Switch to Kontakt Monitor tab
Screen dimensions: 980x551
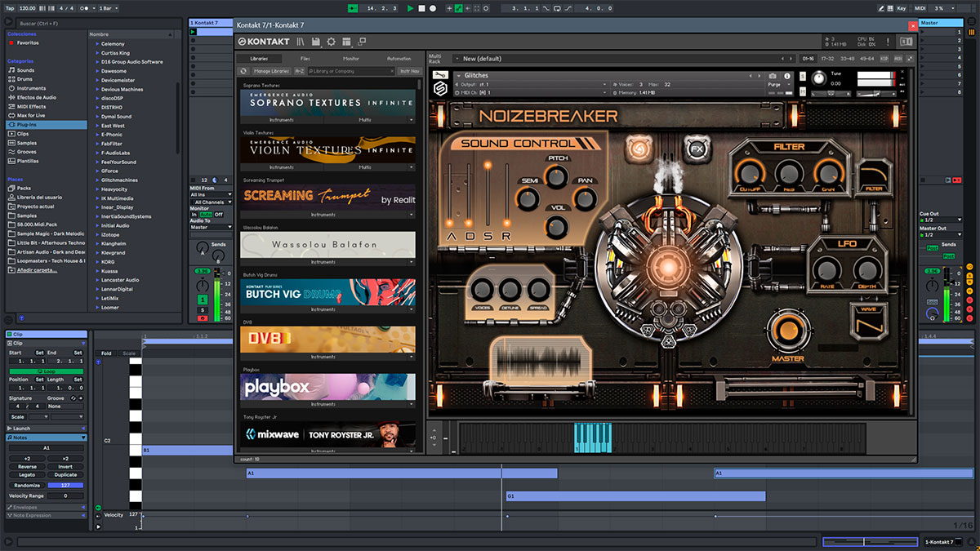351,59
